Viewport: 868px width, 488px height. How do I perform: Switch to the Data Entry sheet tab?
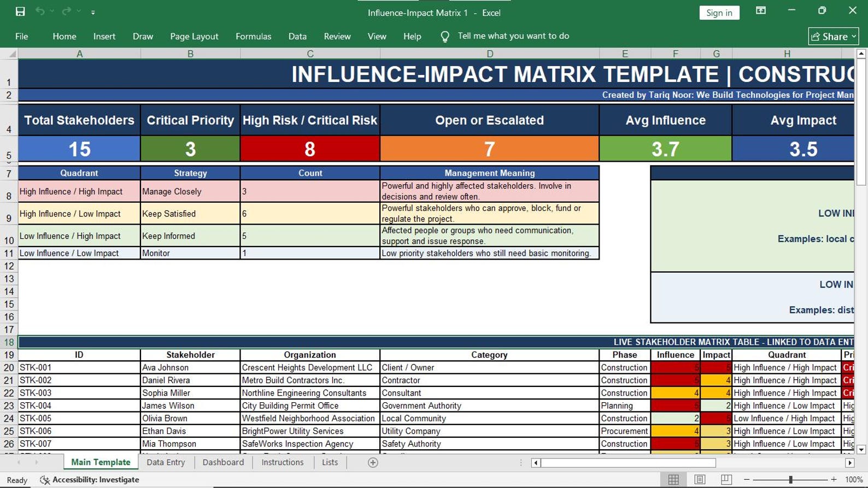[166, 462]
